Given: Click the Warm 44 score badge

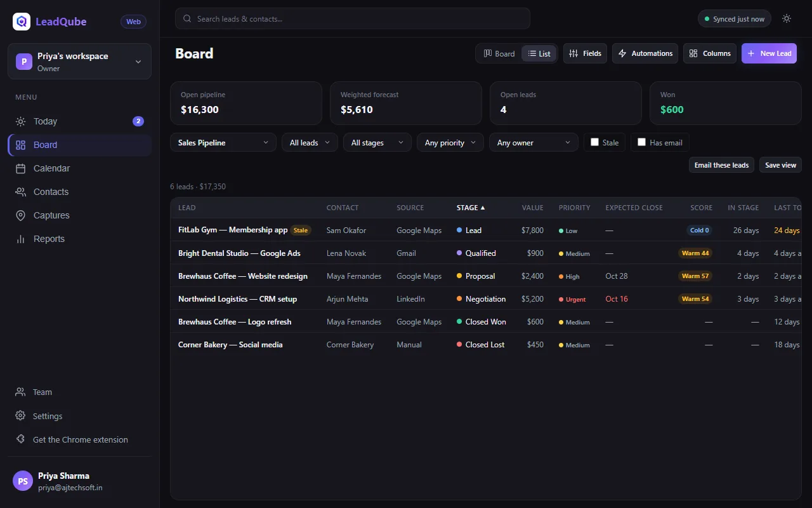Looking at the screenshot, I should tap(695, 253).
